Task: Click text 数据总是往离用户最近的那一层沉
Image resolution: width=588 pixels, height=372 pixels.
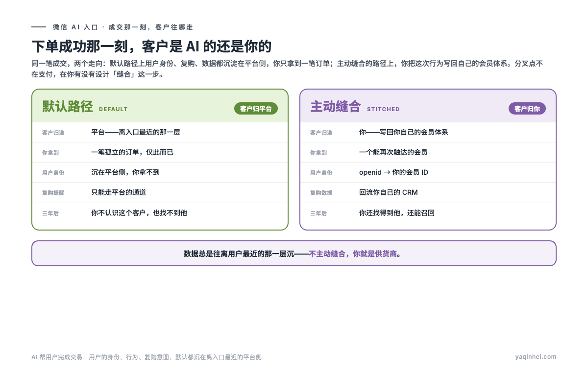Action: 239,254
